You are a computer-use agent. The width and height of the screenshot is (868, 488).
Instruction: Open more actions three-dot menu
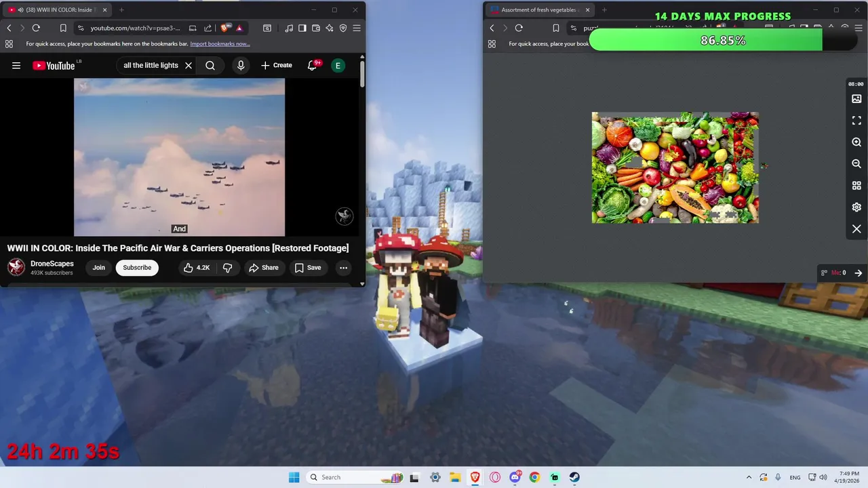click(x=344, y=268)
